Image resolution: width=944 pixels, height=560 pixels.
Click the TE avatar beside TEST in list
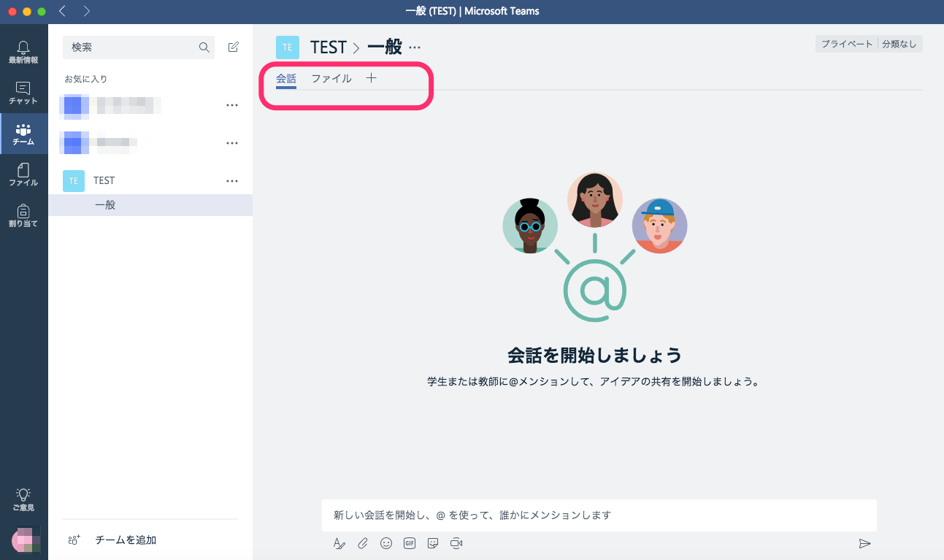(74, 180)
